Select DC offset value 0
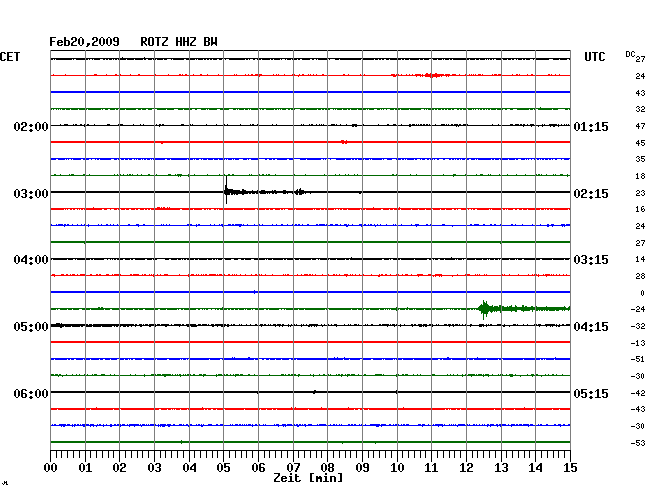The height and width of the screenshot is (494, 650). [643, 293]
